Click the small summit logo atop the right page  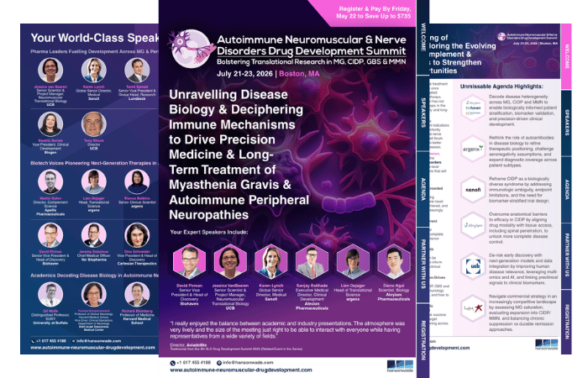(501, 36)
